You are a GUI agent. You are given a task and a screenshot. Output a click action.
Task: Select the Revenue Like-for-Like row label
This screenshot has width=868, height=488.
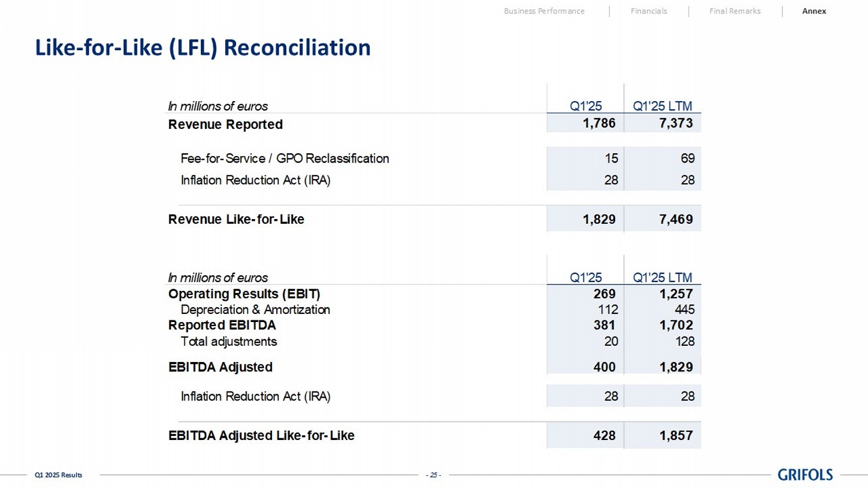(236, 219)
